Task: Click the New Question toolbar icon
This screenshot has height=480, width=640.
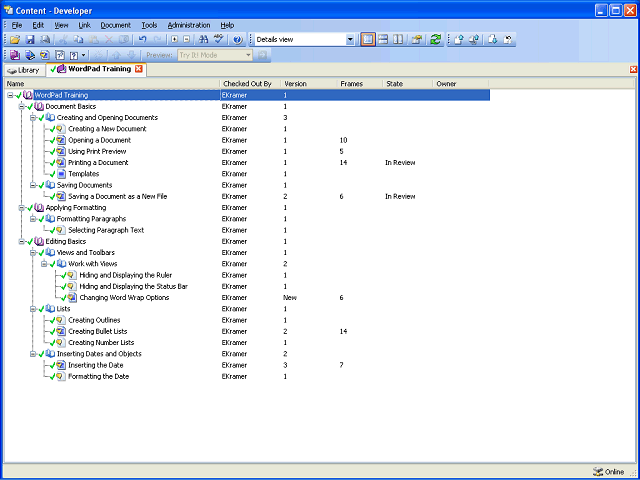Action: click(74, 55)
